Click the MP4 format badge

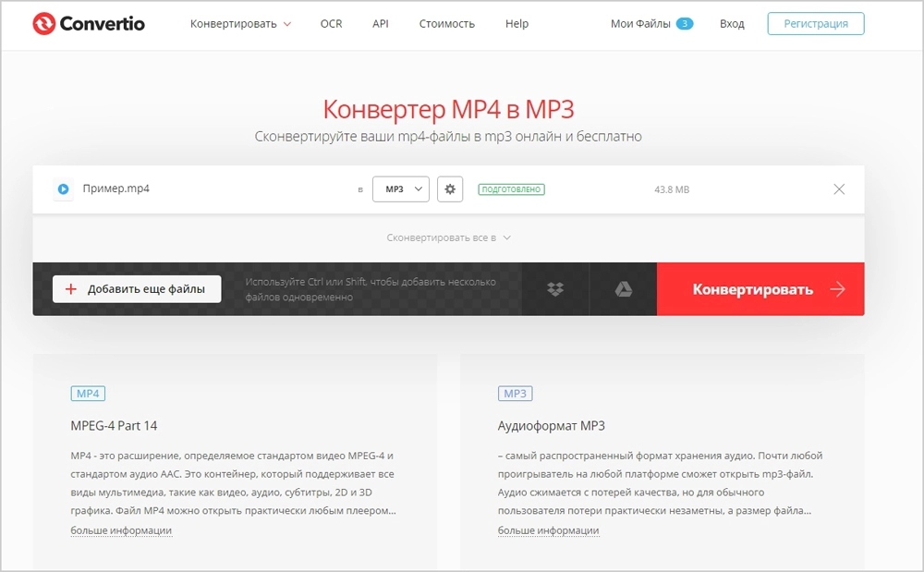click(x=88, y=394)
